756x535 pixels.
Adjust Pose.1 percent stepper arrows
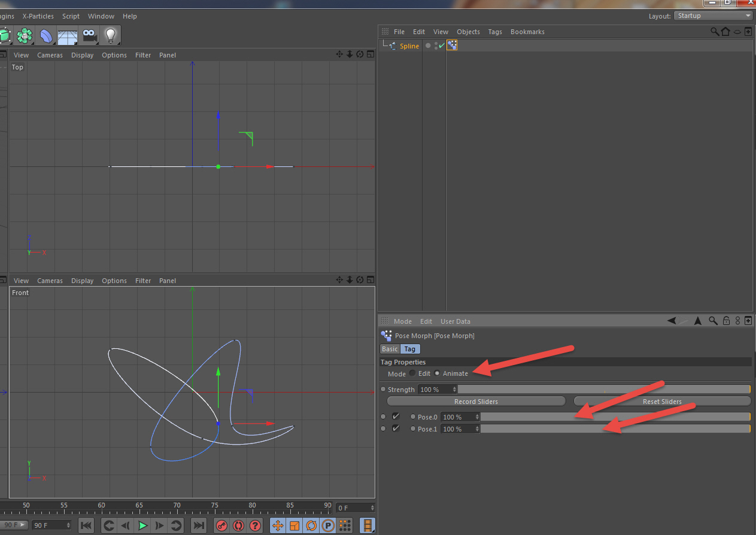click(x=477, y=428)
